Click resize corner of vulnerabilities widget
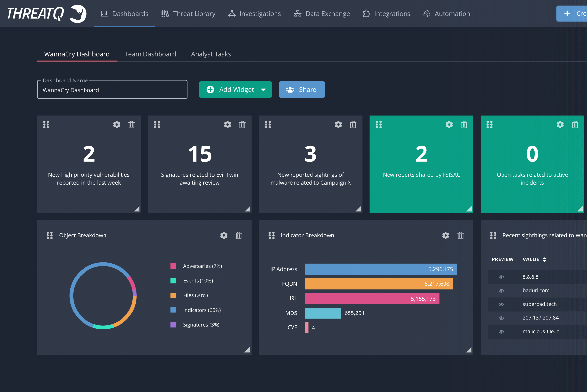The image size is (587, 392). point(137,209)
